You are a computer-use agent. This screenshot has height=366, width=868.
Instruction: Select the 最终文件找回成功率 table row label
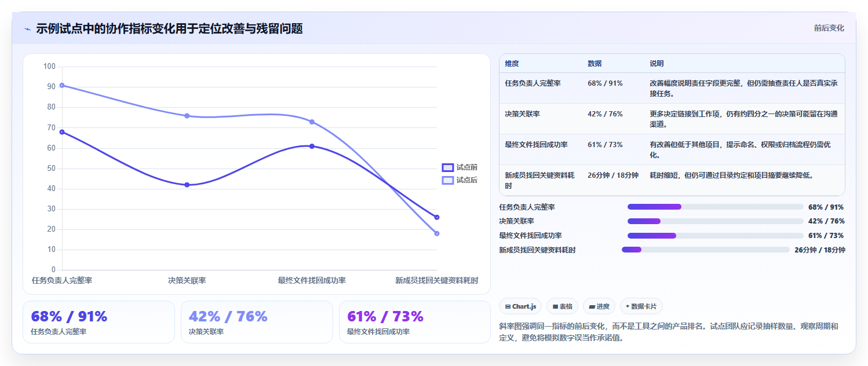(x=537, y=145)
